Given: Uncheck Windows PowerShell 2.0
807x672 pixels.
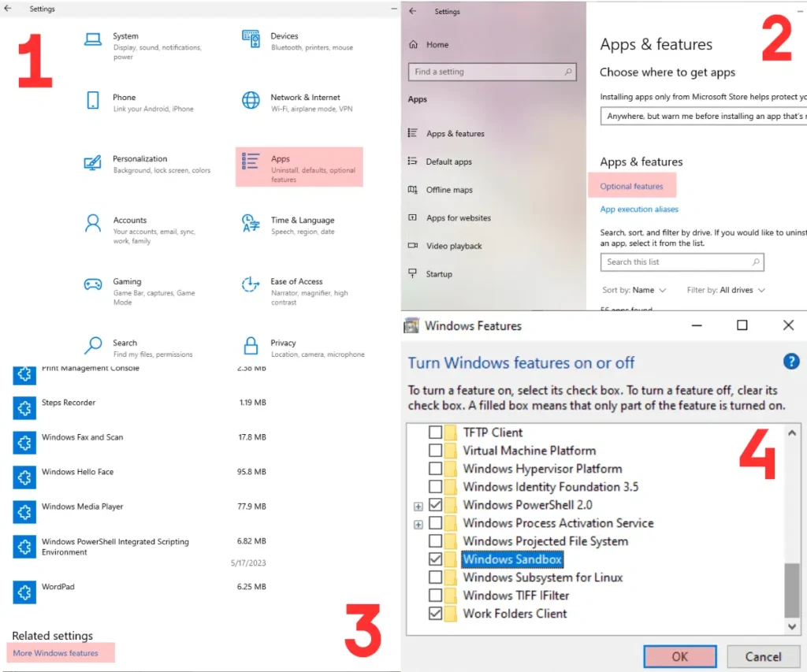Looking at the screenshot, I should pos(435,505).
